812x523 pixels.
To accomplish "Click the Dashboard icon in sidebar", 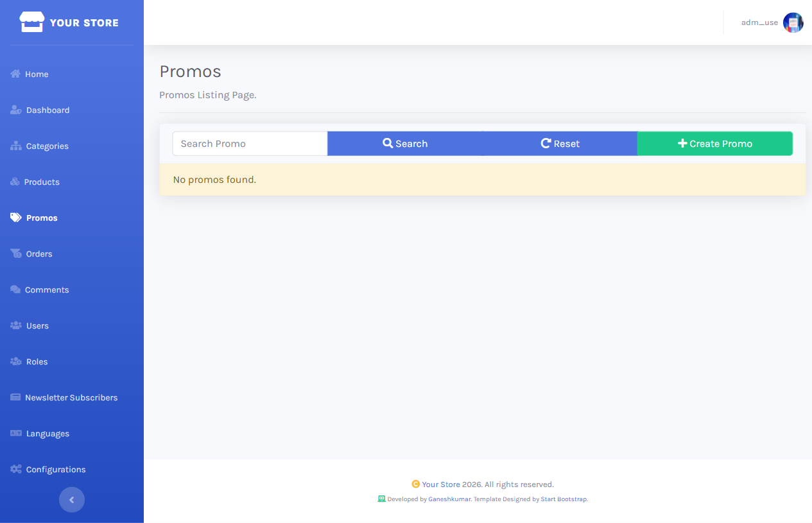I will (16, 110).
